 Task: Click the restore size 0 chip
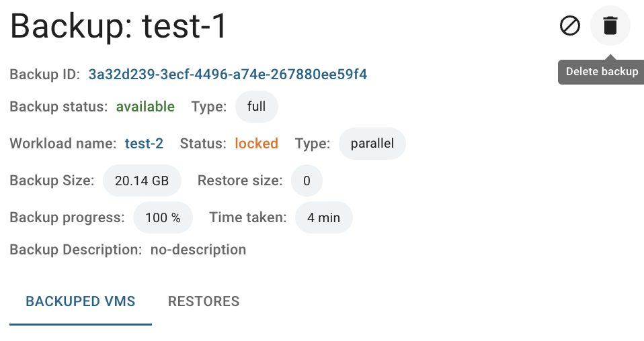pos(307,181)
